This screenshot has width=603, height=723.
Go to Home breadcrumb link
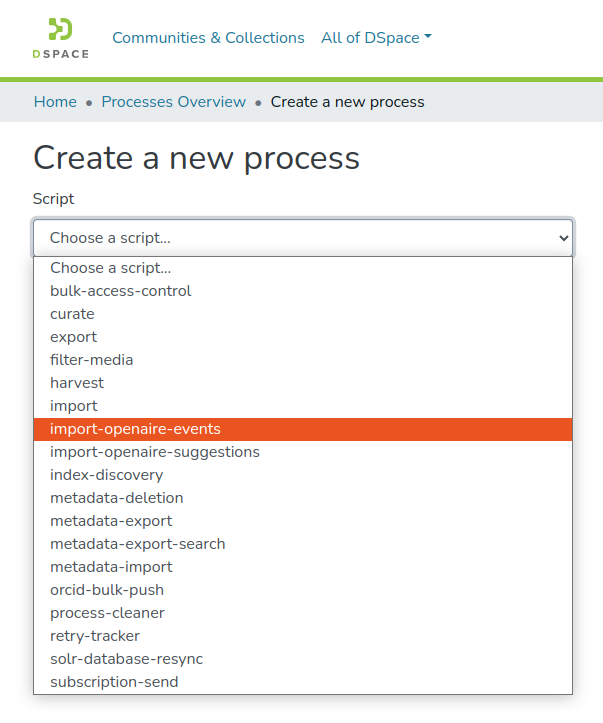click(55, 102)
